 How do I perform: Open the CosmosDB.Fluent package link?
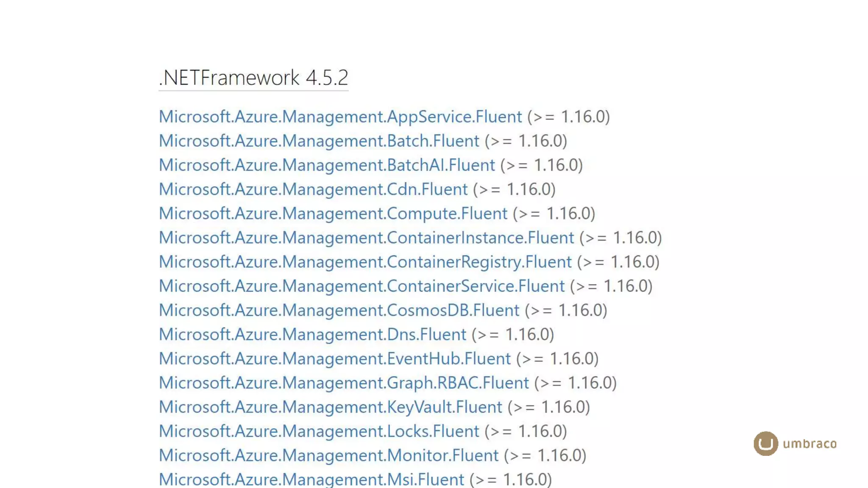coord(339,310)
